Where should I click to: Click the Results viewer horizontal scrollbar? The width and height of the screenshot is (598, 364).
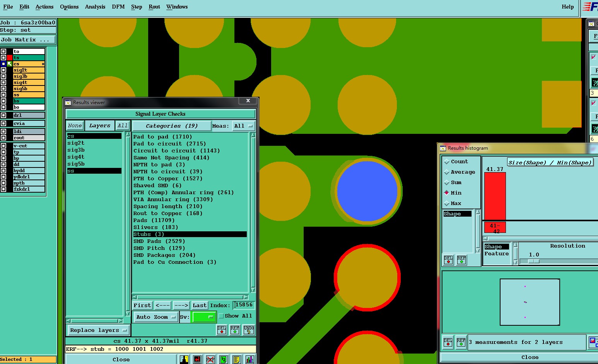click(190, 297)
